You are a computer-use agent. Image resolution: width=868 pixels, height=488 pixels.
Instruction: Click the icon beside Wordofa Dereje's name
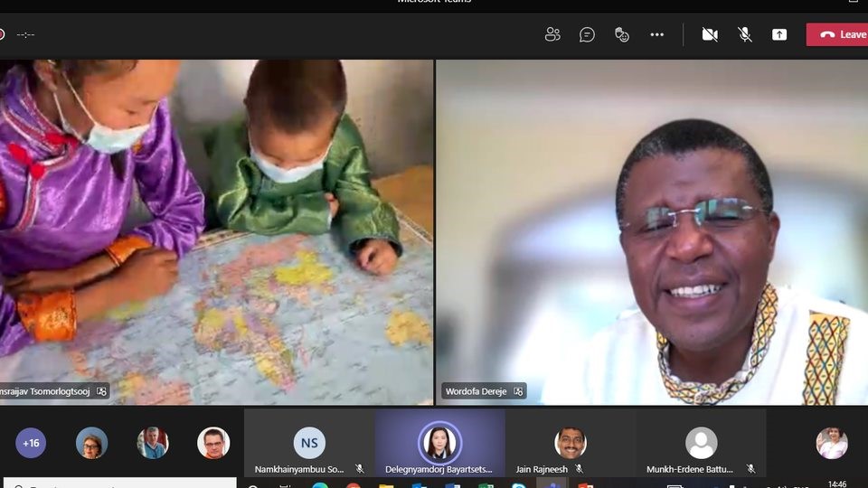pos(518,391)
